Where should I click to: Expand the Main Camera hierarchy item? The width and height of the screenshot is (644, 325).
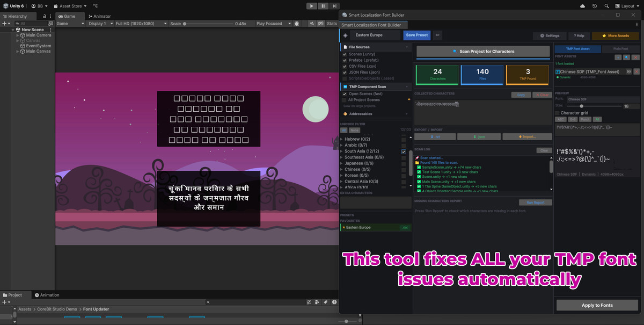coord(18,35)
